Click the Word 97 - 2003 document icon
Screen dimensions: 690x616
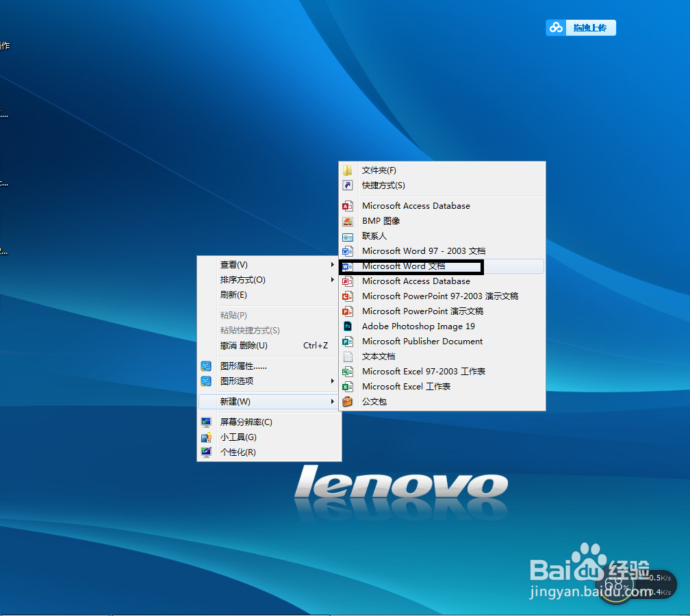[348, 251]
